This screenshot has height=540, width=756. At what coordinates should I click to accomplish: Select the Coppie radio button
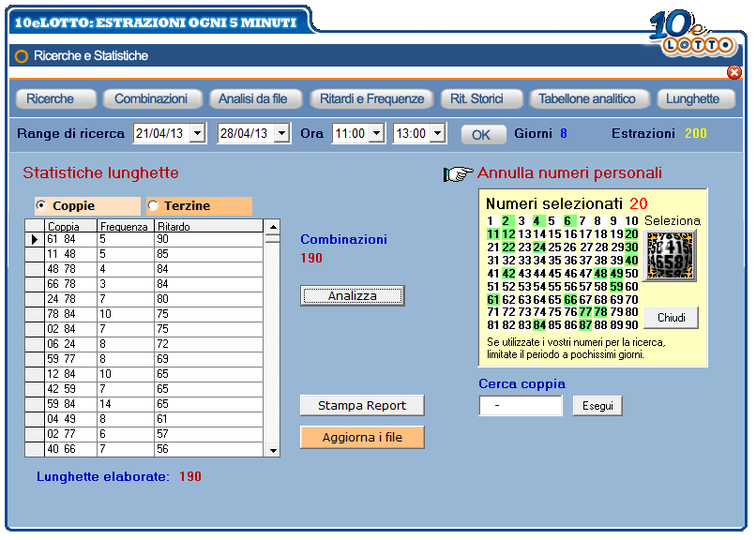[41, 205]
